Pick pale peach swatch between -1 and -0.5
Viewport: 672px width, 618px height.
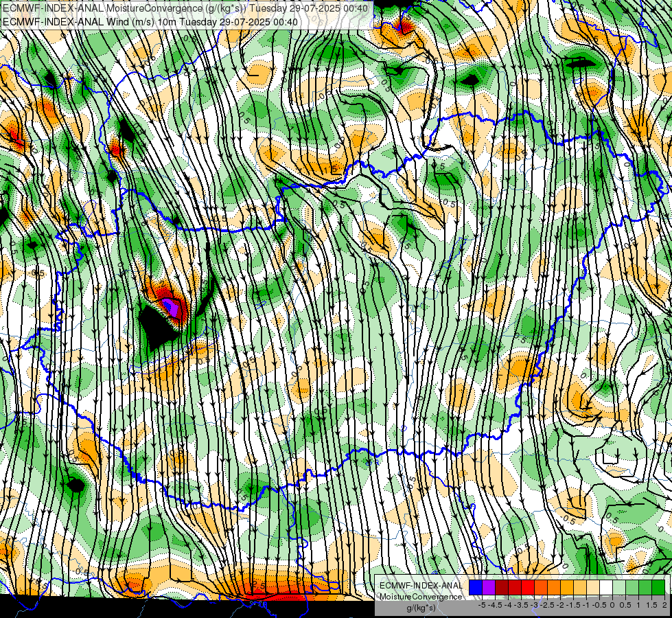point(593,588)
